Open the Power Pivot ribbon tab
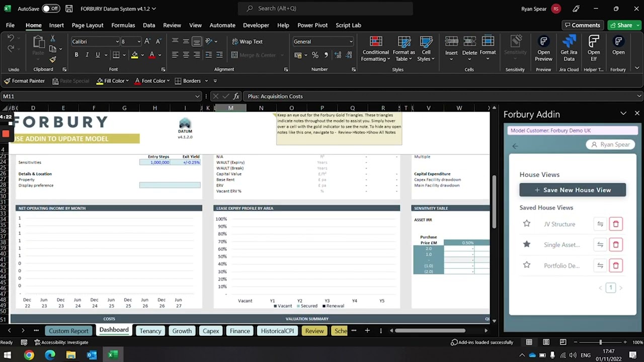 [312, 25]
